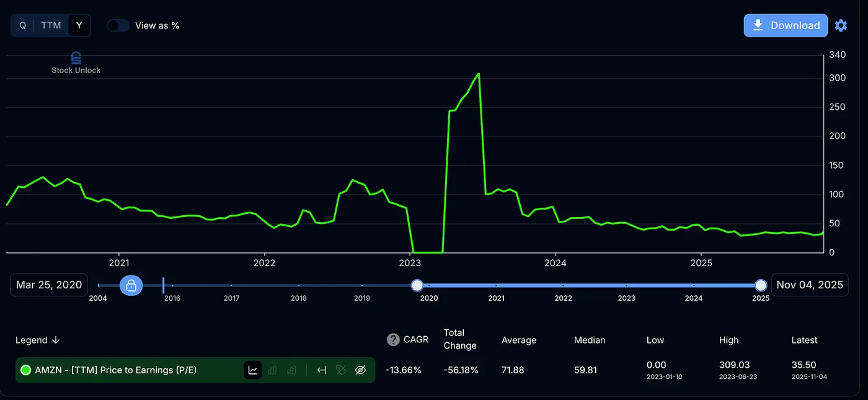
Task: Click the Latest value 35.50
Action: coord(804,365)
